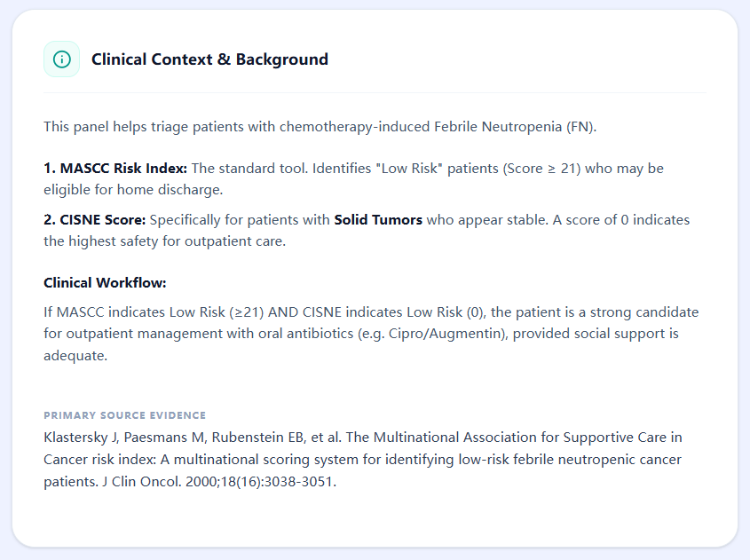Click "the highest safety for outpatient care" text
The image size is (750, 560).
pyautogui.click(x=164, y=241)
